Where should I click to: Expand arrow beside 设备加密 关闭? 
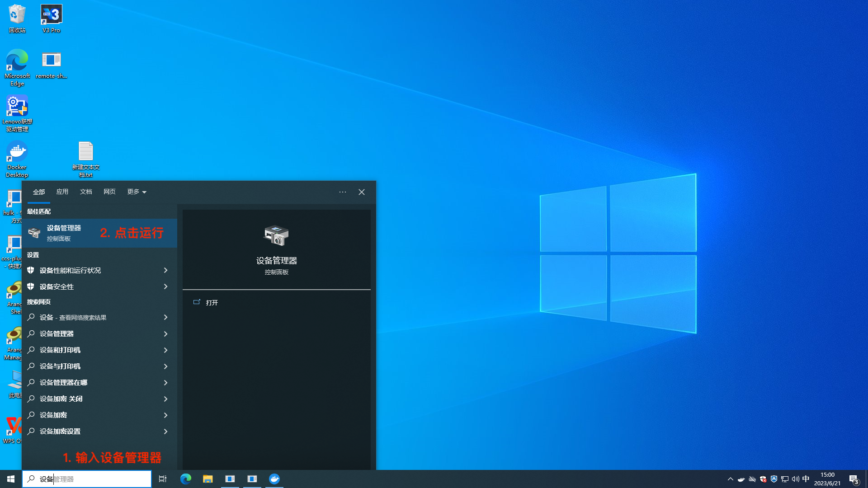[166, 399]
